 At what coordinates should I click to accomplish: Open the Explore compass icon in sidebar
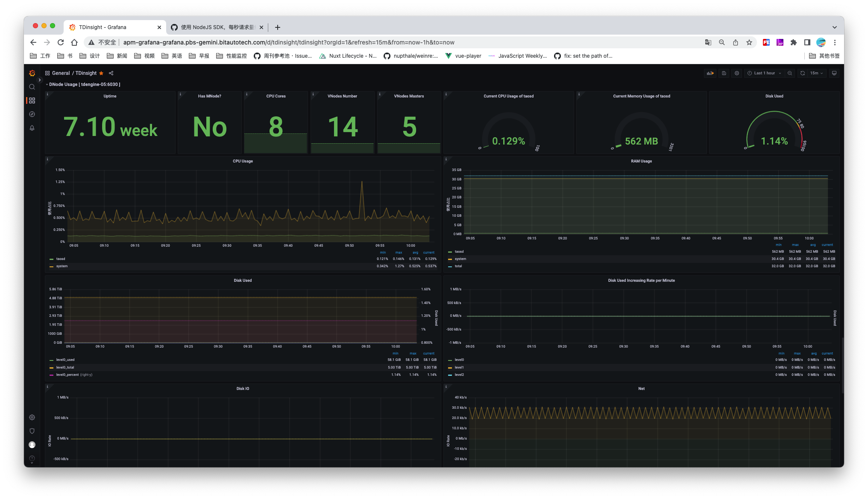click(32, 114)
